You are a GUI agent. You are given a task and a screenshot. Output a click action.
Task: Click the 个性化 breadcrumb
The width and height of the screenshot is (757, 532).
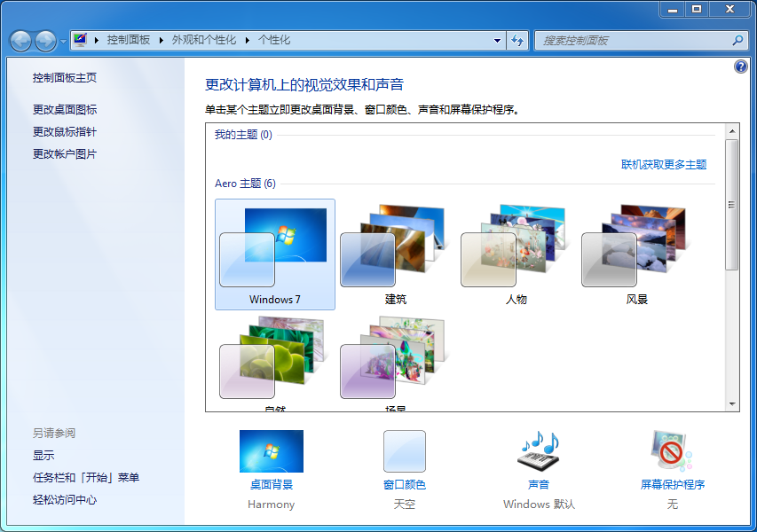[274, 40]
